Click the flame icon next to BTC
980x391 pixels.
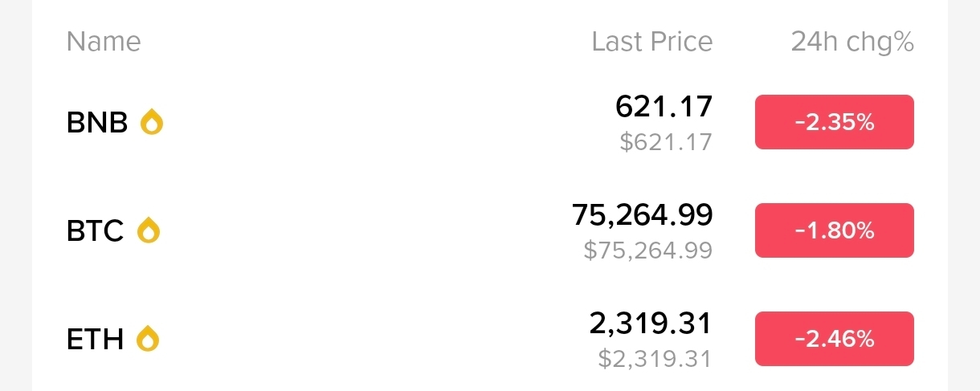click(149, 231)
